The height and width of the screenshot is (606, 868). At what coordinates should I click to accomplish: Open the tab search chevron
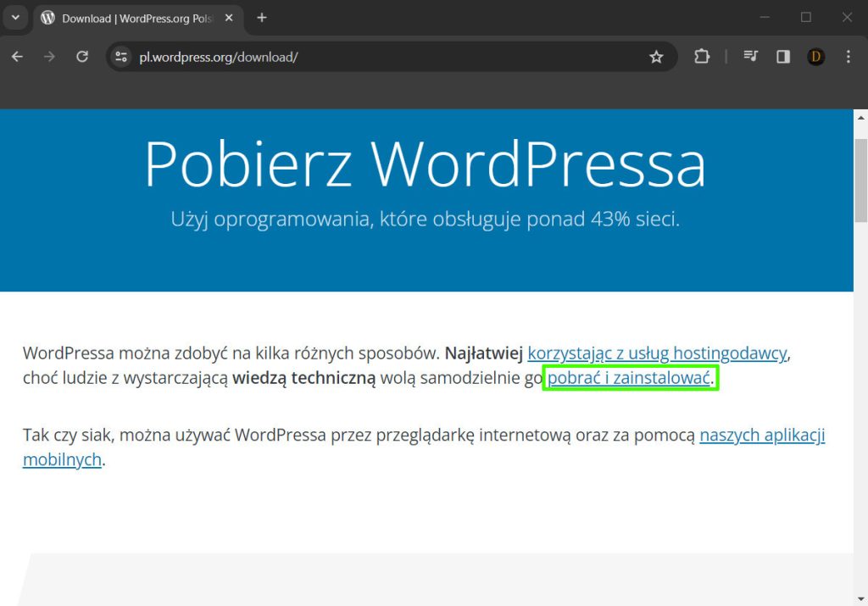coord(14,17)
